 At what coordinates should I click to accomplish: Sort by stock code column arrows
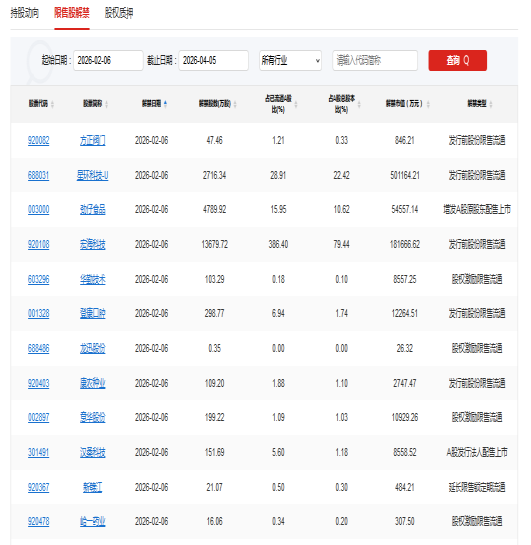[x=52, y=104]
